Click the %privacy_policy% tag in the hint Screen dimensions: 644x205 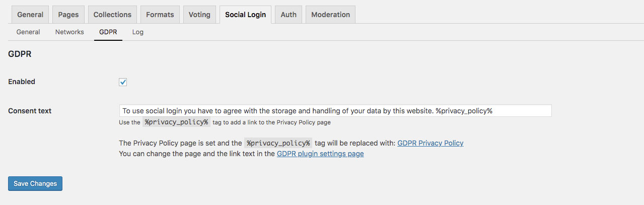[176, 122]
